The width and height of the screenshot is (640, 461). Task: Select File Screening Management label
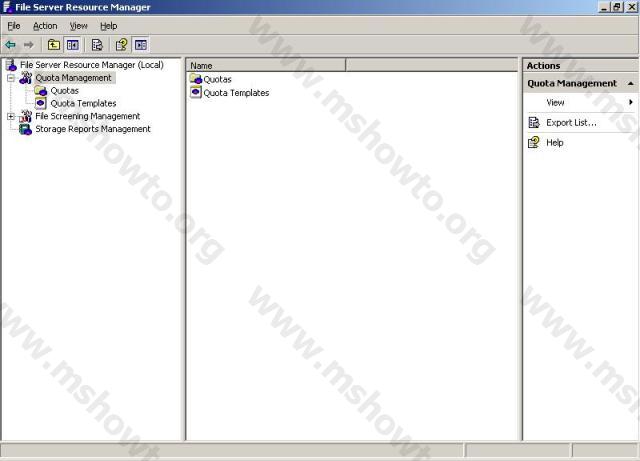pos(88,116)
